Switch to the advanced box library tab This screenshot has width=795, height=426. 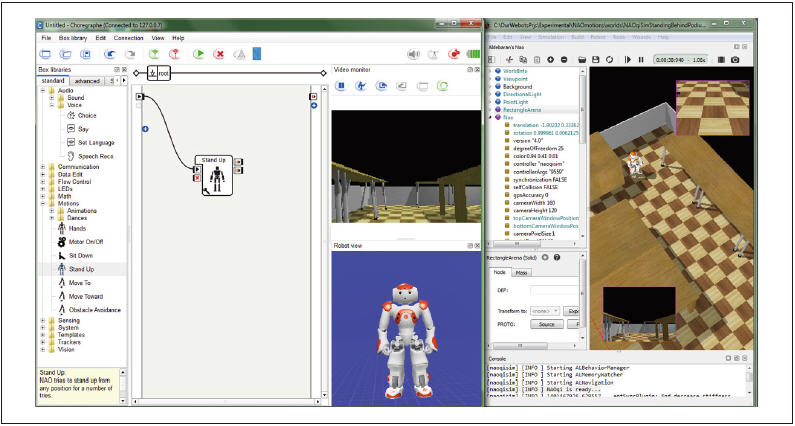87,81
